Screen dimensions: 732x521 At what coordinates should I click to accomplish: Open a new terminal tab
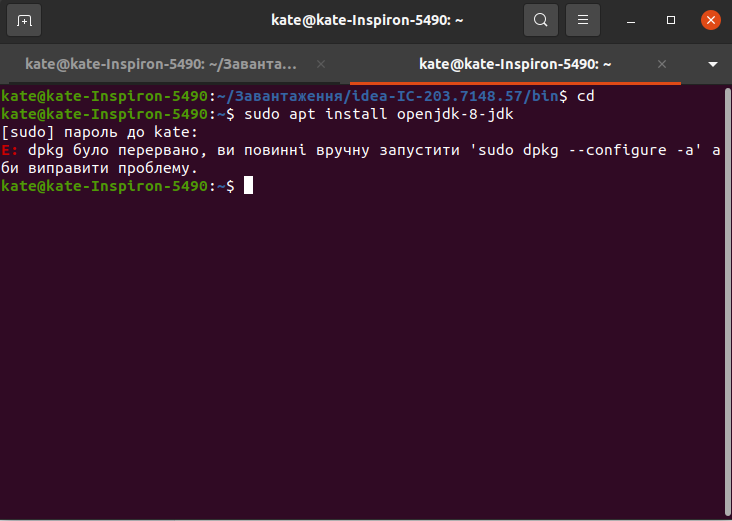click(24, 20)
